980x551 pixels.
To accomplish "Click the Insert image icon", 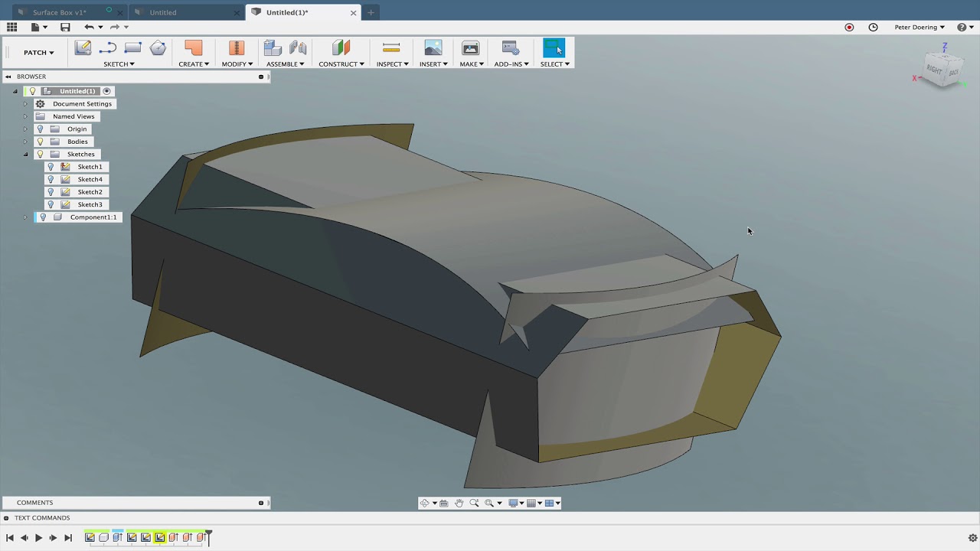I will (x=433, y=47).
